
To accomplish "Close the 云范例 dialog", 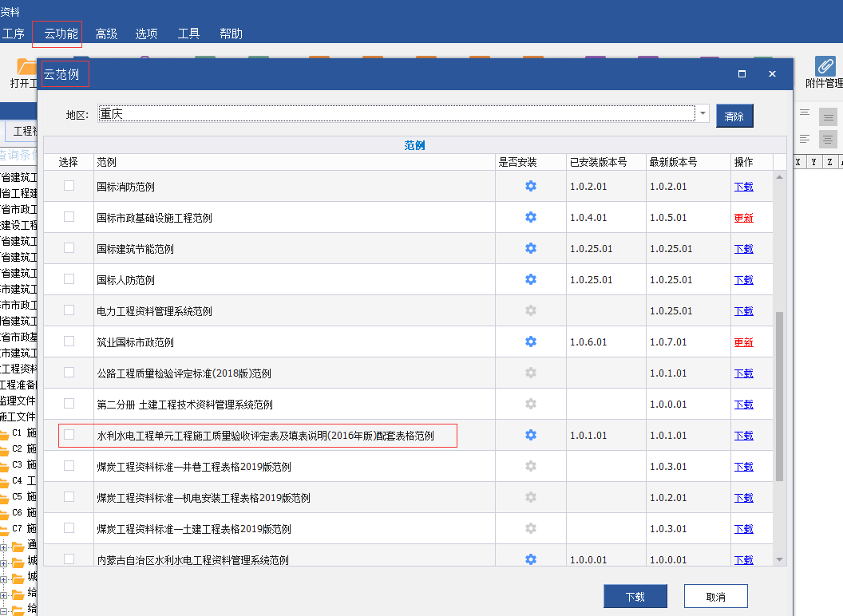I will 772,73.
